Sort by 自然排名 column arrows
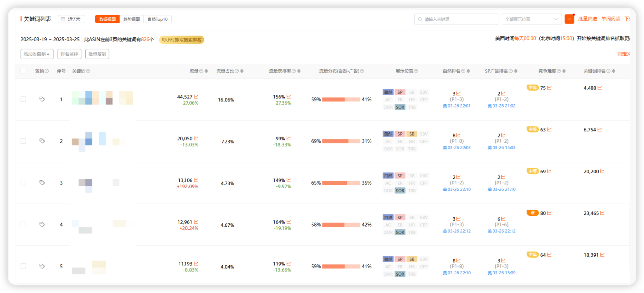The height and width of the screenshot is (293, 644). 468,71
